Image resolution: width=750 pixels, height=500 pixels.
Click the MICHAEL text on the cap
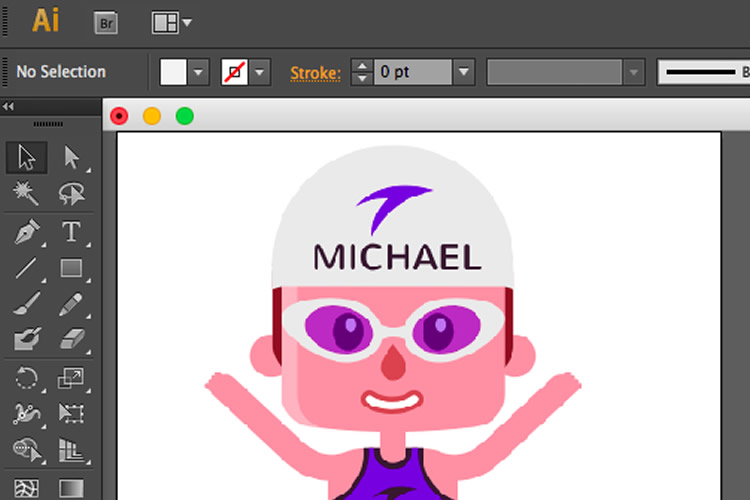click(397, 257)
